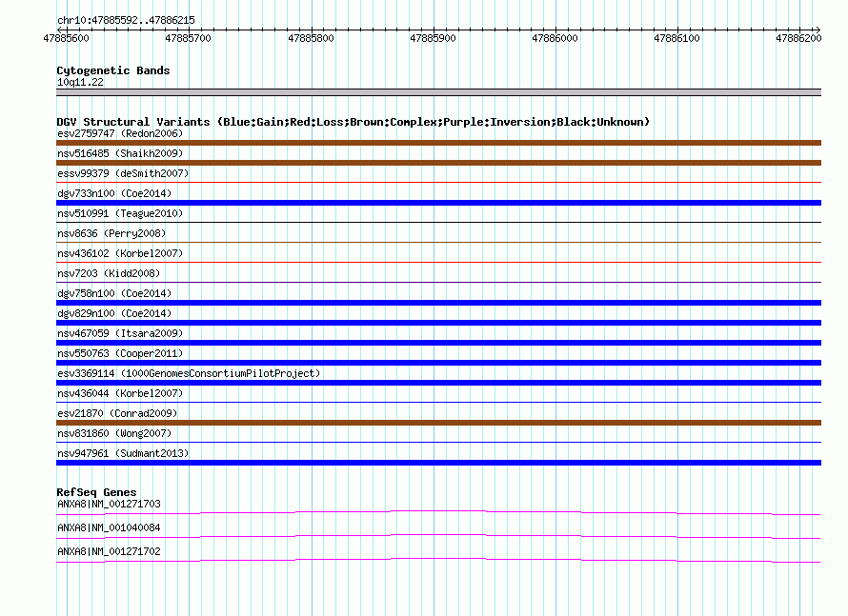Screen dimensions: 848x616
Task: Open the nsv550763 (Cooper2011) variant label
Action: pyautogui.click(x=119, y=353)
